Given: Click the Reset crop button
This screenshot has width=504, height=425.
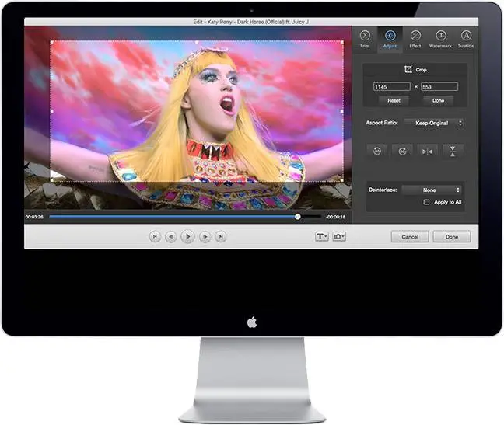Looking at the screenshot, I should pos(394,100).
